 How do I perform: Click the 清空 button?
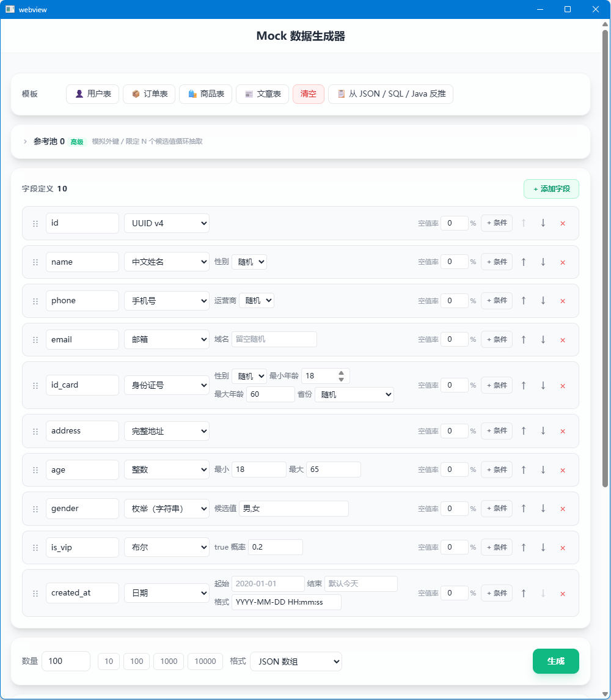(x=309, y=94)
